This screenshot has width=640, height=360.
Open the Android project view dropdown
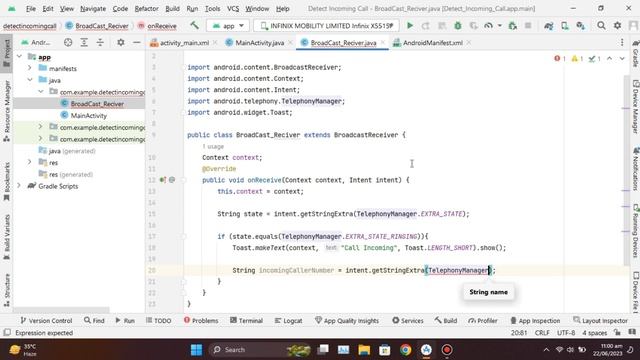pos(36,42)
